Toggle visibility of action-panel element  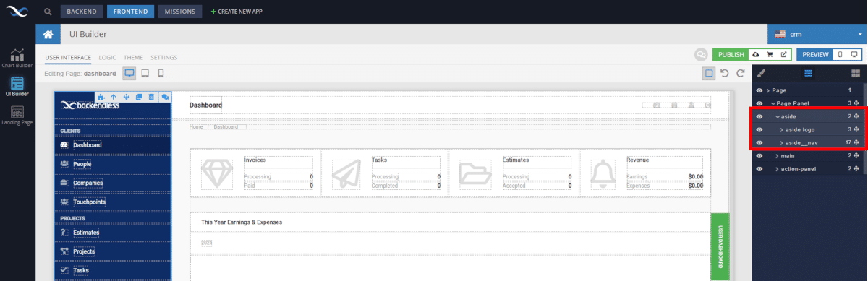[x=759, y=168]
